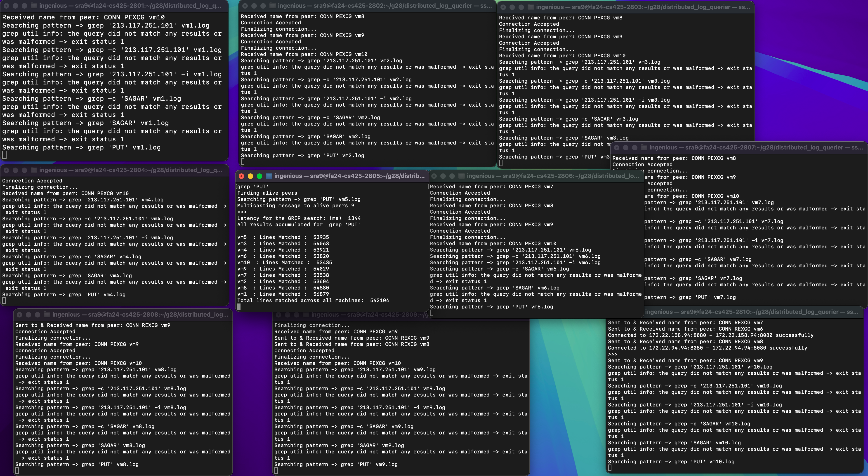The height and width of the screenshot is (476, 868).
Task: Click the 'Finding alive peers' line
Action: [x=267, y=193]
